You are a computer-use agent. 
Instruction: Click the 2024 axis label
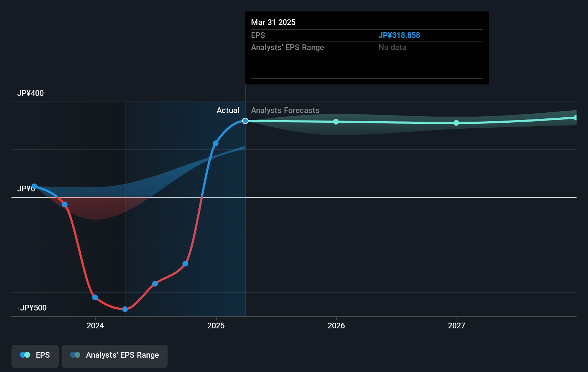(95, 325)
